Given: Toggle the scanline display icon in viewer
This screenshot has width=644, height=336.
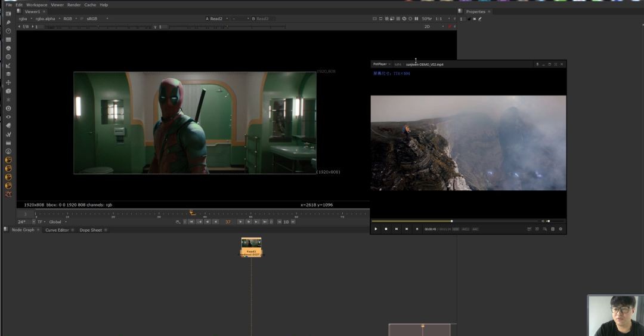Looking at the screenshot, I should (x=398, y=19).
